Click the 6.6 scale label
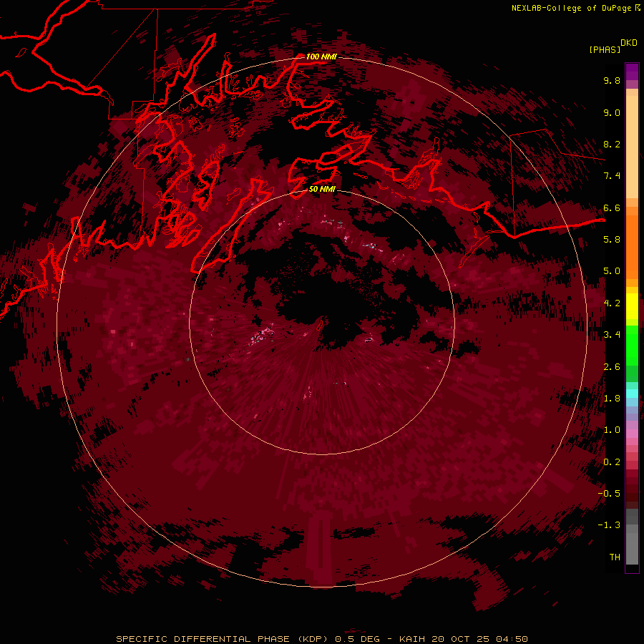The width and height of the screenshot is (644, 644). coord(612,208)
